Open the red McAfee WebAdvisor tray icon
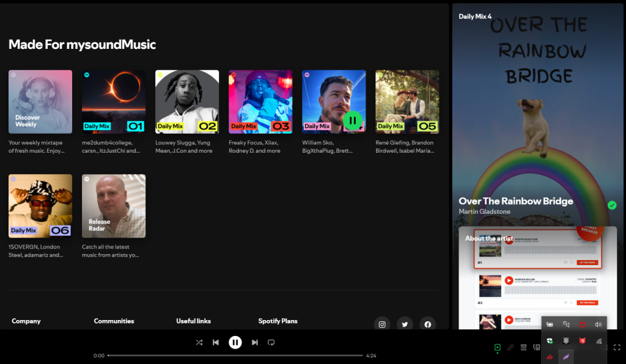The width and height of the screenshot is (626, 364). [x=582, y=340]
